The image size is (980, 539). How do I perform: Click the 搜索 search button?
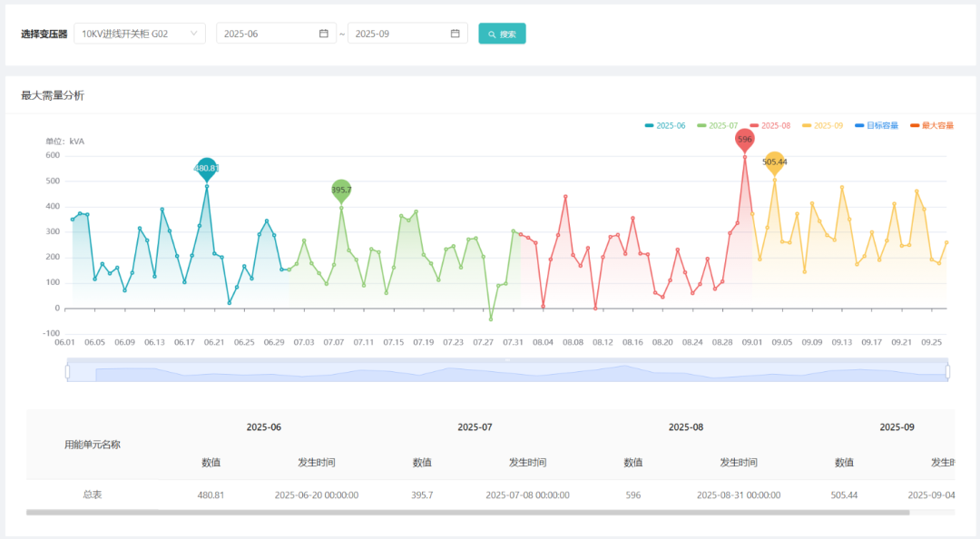(x=502, y=34)
